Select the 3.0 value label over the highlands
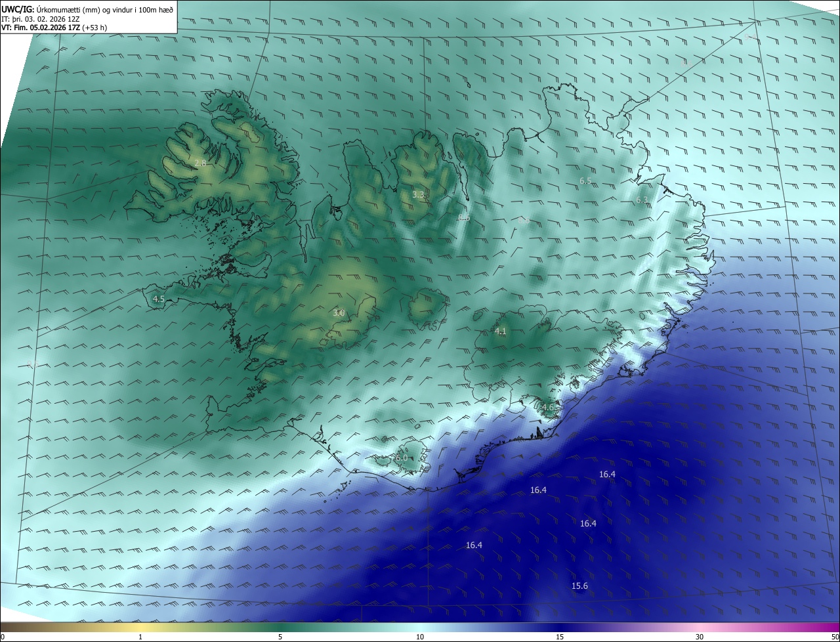 339,313
